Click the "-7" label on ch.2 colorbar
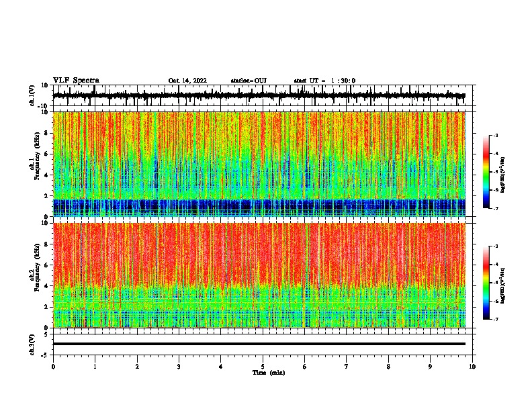Image resolution: width=532 pixels, height=411 pixels. [496, 319]
